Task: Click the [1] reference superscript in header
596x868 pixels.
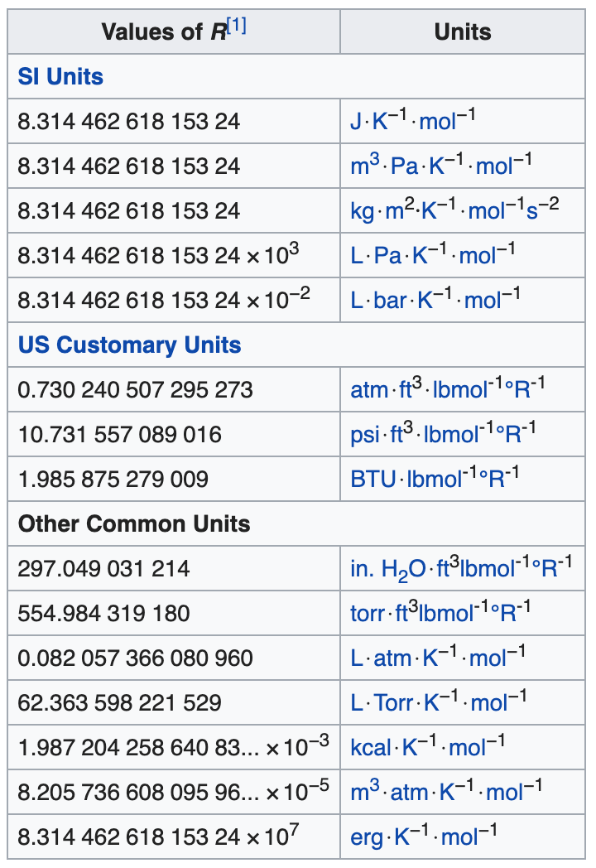Action: 236,27
